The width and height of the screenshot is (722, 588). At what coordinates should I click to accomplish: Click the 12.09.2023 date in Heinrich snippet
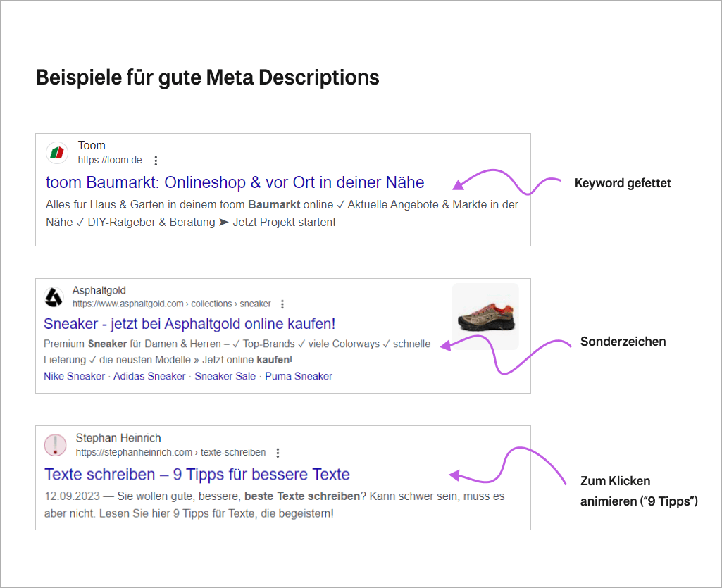72,496
